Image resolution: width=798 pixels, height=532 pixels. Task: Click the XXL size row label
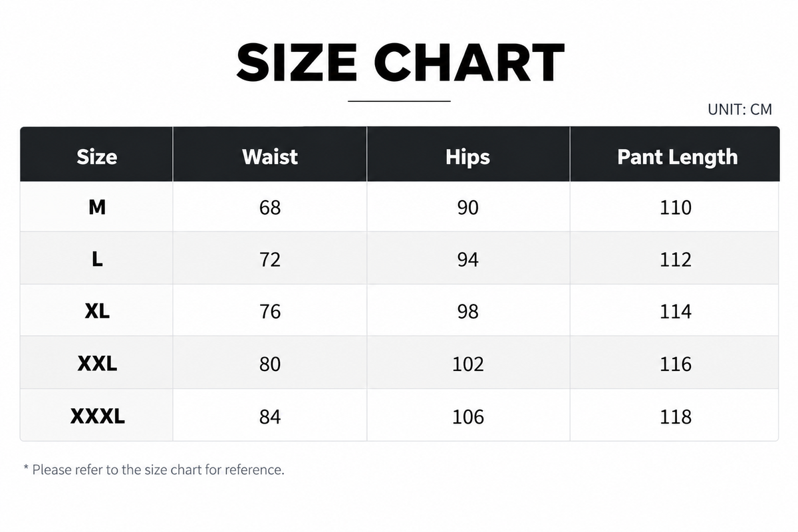[x=97, y=364]
